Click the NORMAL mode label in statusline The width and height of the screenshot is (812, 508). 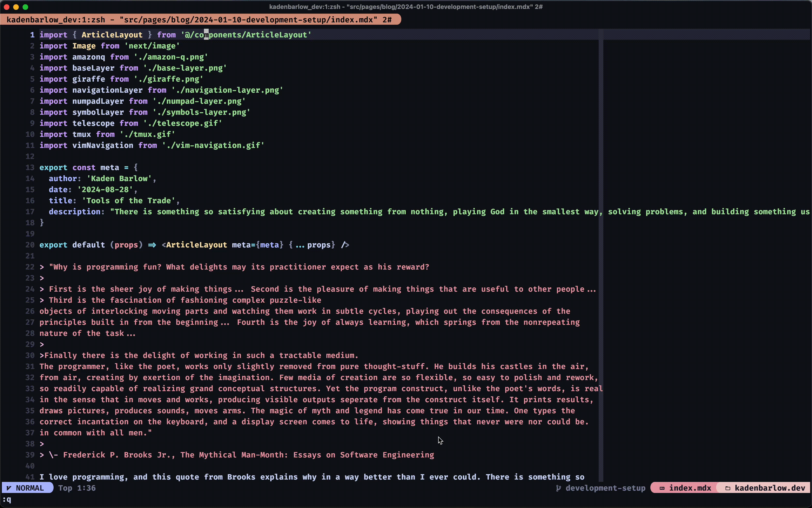coord(30,488)
